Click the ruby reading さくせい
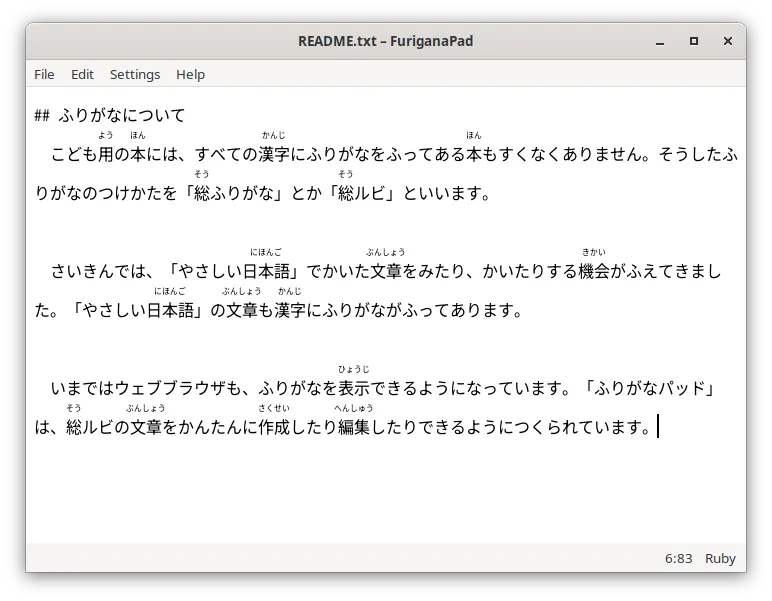 pyautogui.click(x=274, y=408)
